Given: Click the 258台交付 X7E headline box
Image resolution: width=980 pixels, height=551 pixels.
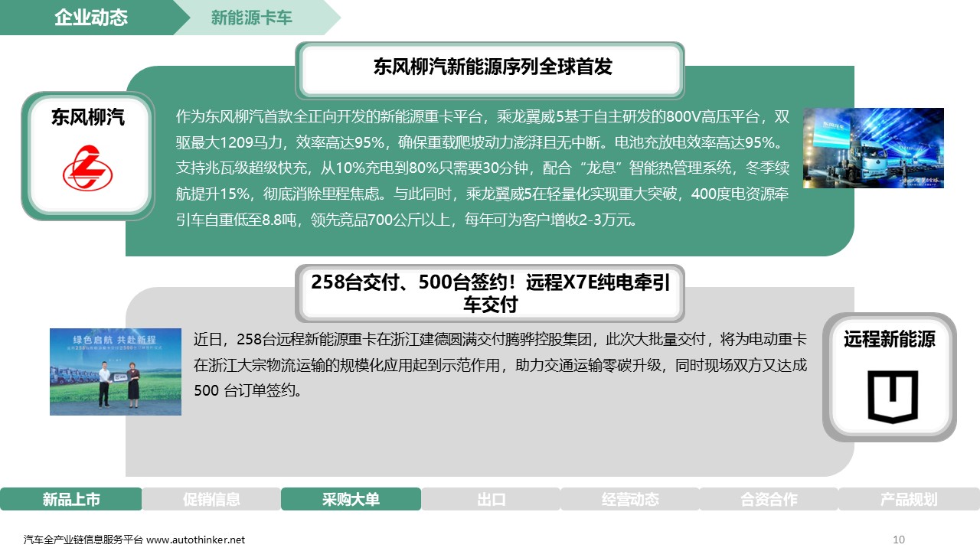Looking at the screenshot, I should [491, 293].
